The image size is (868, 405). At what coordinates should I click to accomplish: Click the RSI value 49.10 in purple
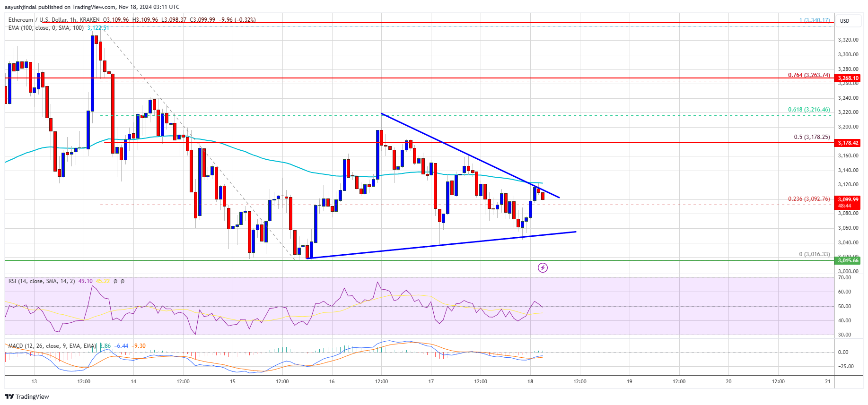point(85,281)
